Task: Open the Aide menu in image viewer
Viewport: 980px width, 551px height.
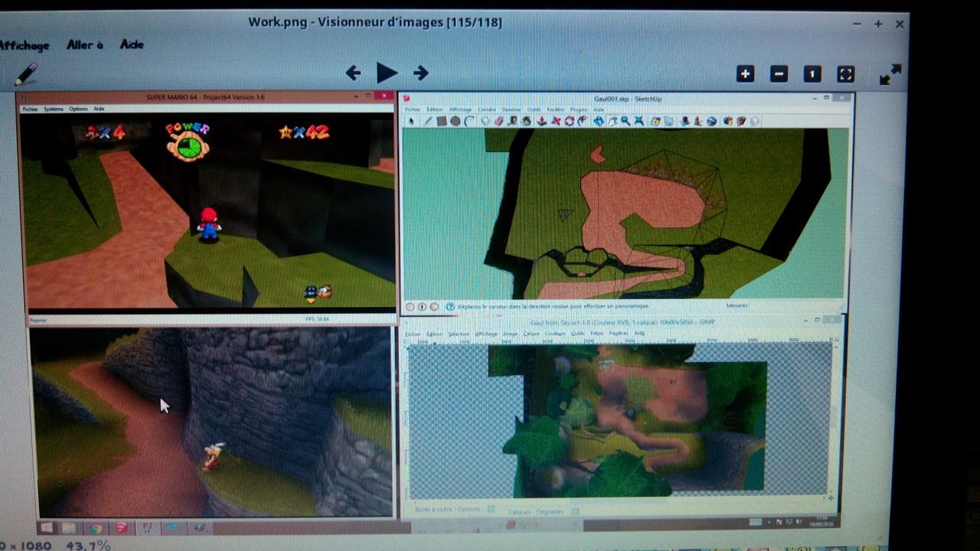Action: (x=132, y=44)
